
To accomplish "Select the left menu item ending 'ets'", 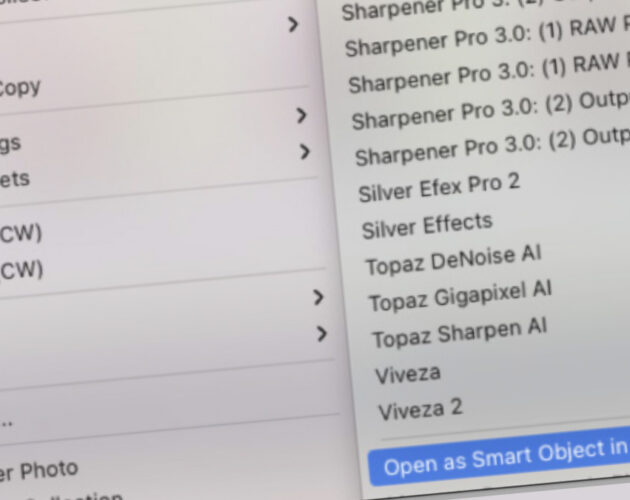I will coord(15,179).
